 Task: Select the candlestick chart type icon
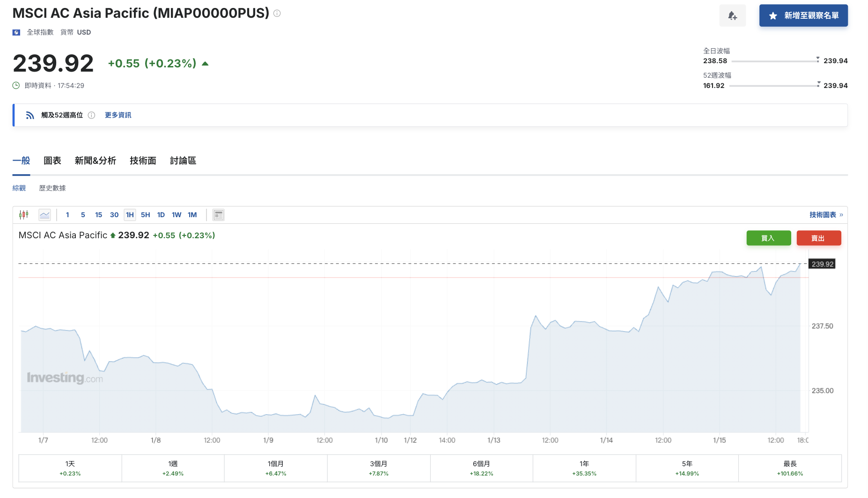(x=24, y=215)
